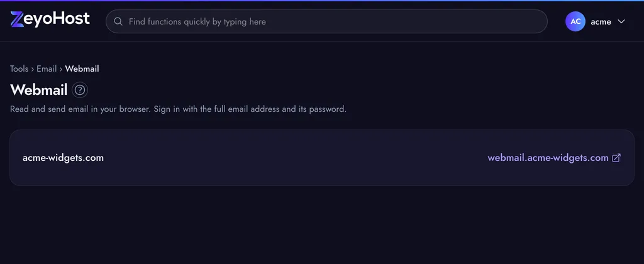Click the external-link icon beside webmail.acme-widgets.com
The image size is (644, 264).
coord(616,158)
